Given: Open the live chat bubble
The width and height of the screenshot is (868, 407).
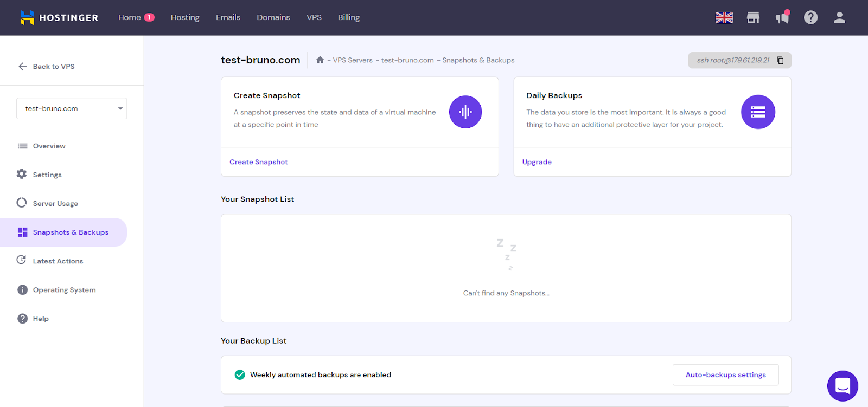Looking at the screenshot, I should 842,386.
